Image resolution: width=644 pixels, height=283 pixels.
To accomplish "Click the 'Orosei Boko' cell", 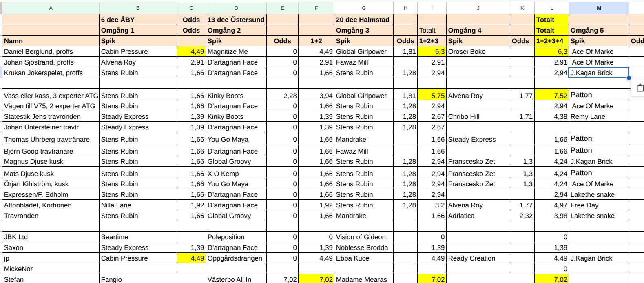I will click(478, 51).
